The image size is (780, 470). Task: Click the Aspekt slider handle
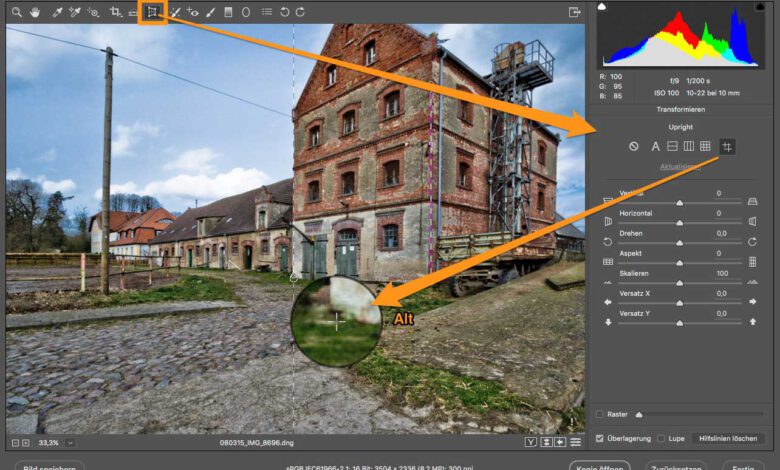point(680,263)
